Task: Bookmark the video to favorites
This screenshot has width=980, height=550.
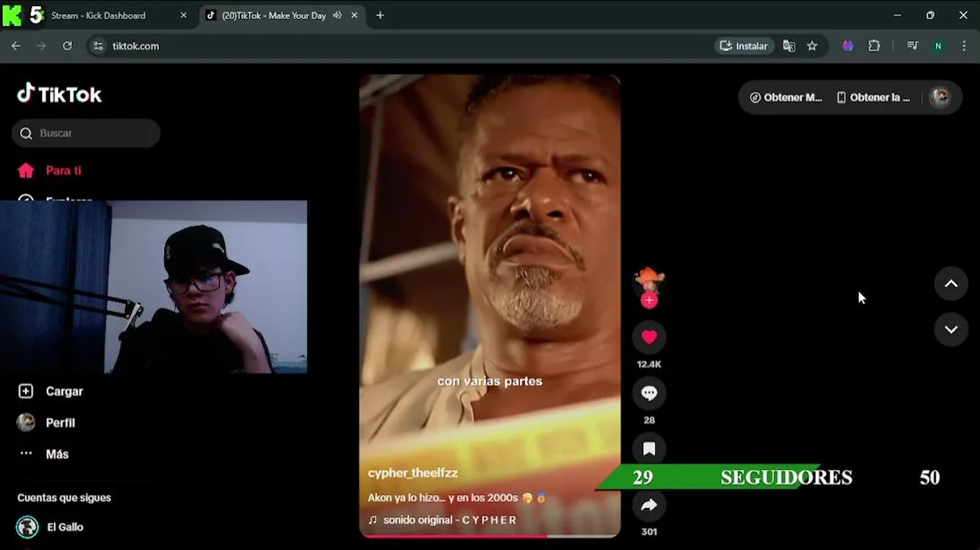Action: click(x=649, y=448)
